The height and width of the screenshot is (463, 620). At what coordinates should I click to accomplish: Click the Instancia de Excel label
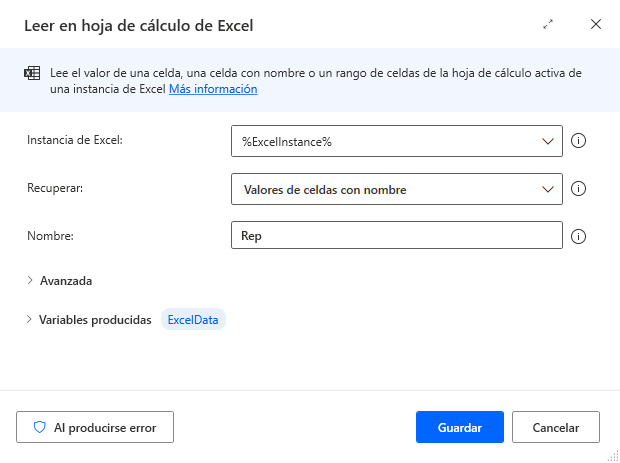(75, 140)
